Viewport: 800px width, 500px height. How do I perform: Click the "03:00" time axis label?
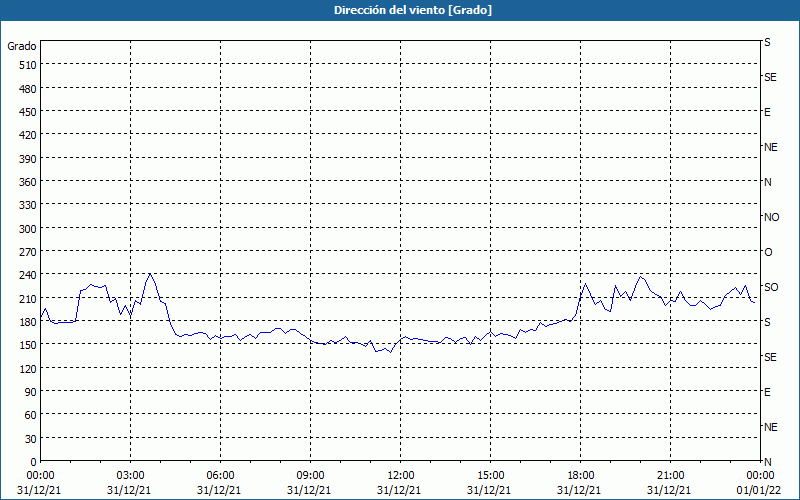click(x=131, y=476)
